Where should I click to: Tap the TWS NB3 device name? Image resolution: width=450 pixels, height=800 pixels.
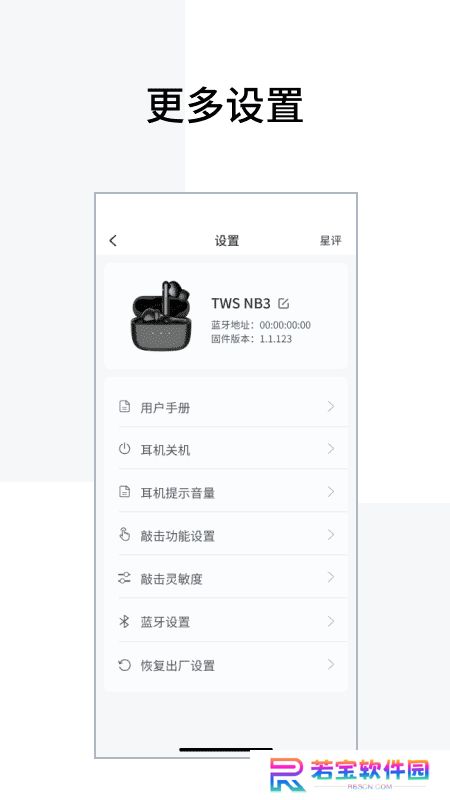(x=241, y=304)
